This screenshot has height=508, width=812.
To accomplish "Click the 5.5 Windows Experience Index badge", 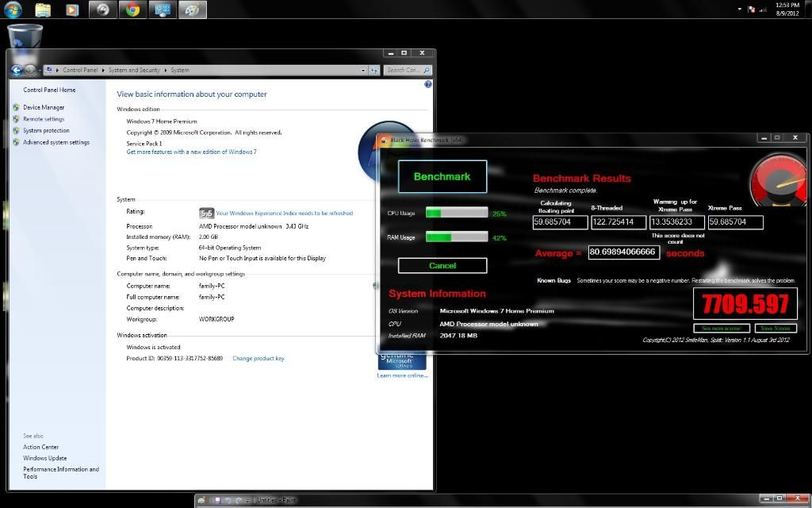I will (206, 213).
